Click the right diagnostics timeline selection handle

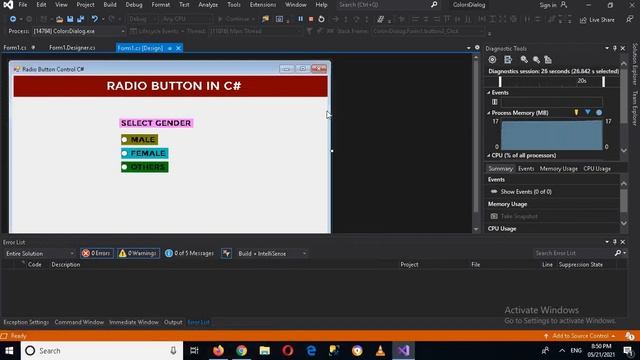[x=603, y=82]
